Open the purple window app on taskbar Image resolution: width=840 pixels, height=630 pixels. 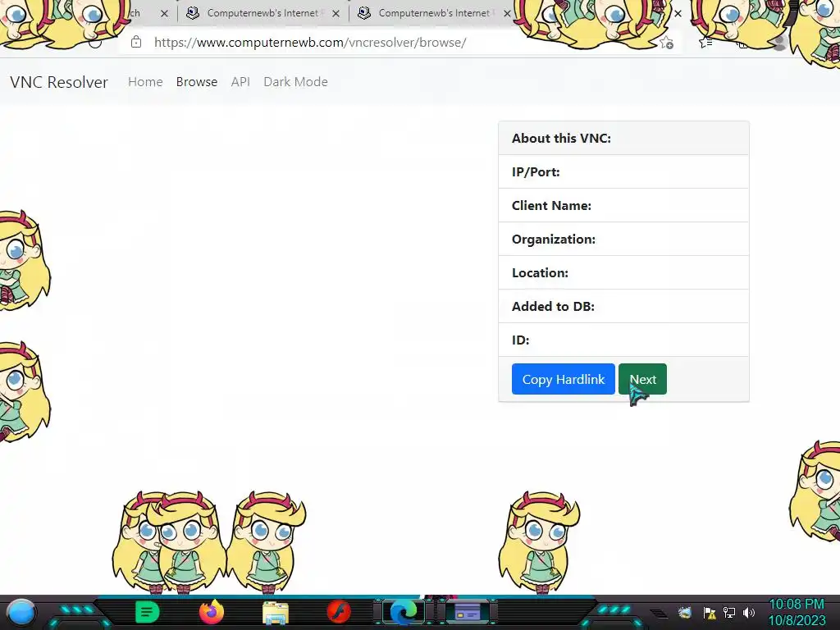tap(467, 612)
